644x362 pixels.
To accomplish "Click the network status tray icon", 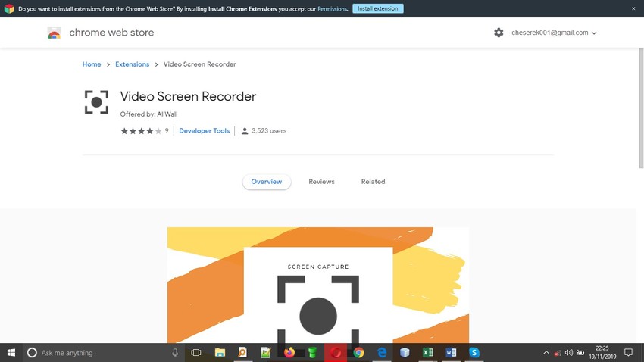I will 558,353.
